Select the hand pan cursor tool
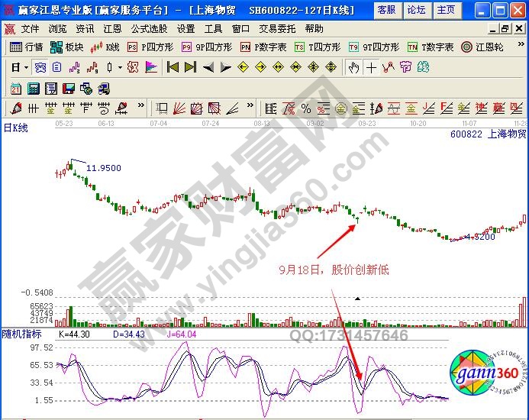529x420 pixels. point(353,67)
